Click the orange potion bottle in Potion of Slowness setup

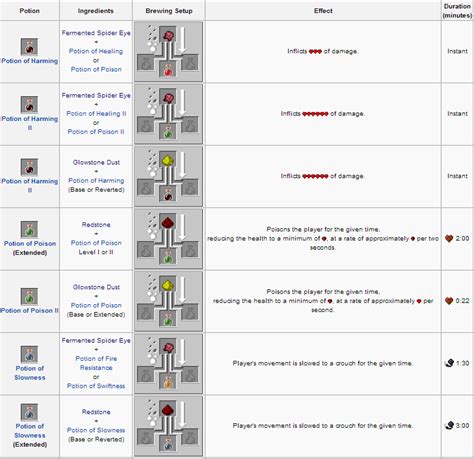pos(168,382)
